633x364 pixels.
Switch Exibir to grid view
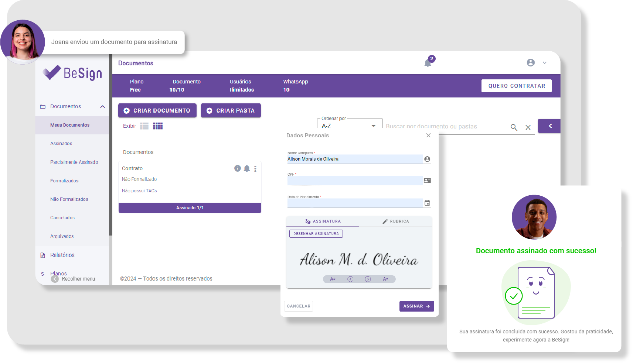tap(158, 126)
